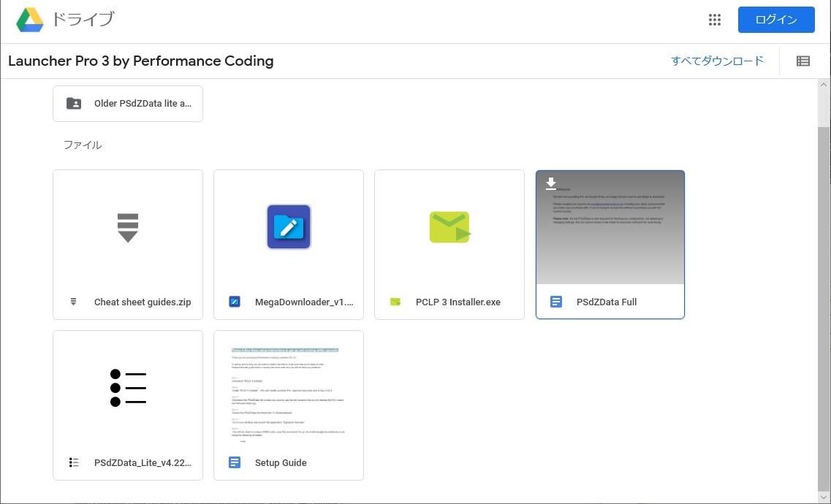Select the MegaDownloader_v1 file name

[x=304, y=302]
